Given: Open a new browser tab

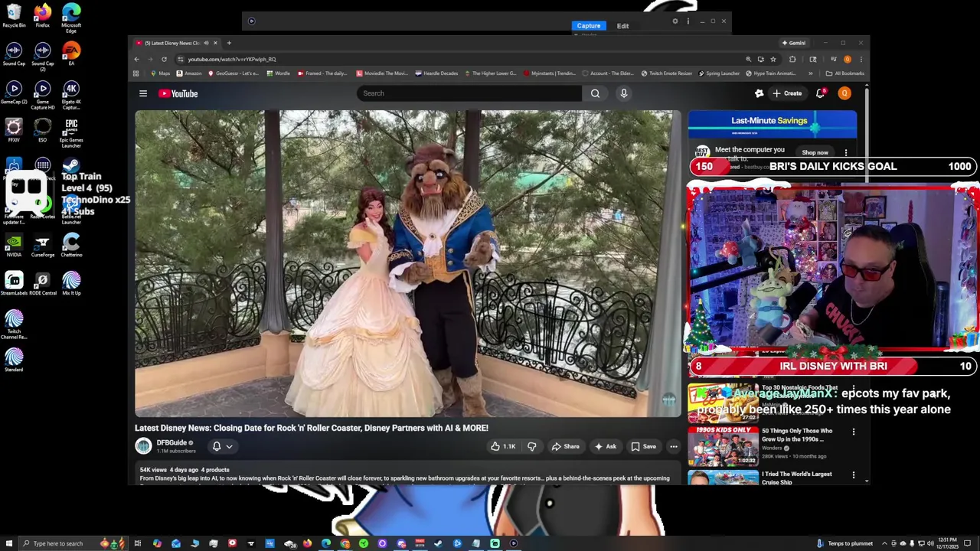Looking at the screenshot, I should pos(229,43).
